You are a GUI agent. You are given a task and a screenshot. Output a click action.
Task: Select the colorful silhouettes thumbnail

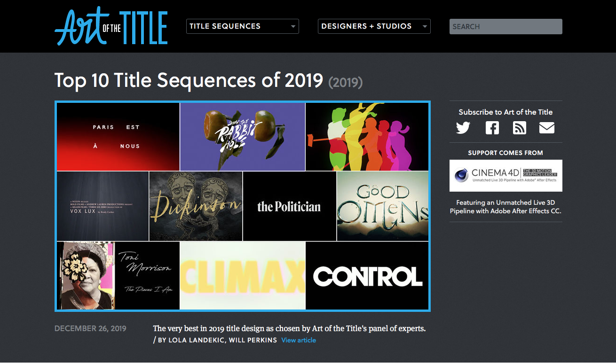[367, 137]
